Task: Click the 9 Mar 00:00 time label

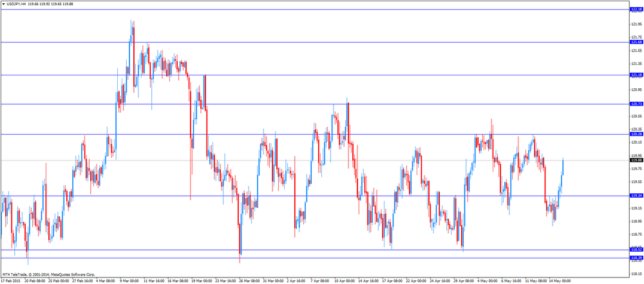Action: 129,281
